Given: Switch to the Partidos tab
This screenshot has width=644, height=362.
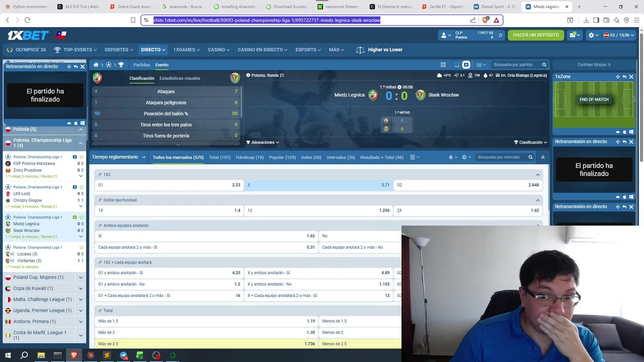Looking at the screenshot, I should pos(141,65).
